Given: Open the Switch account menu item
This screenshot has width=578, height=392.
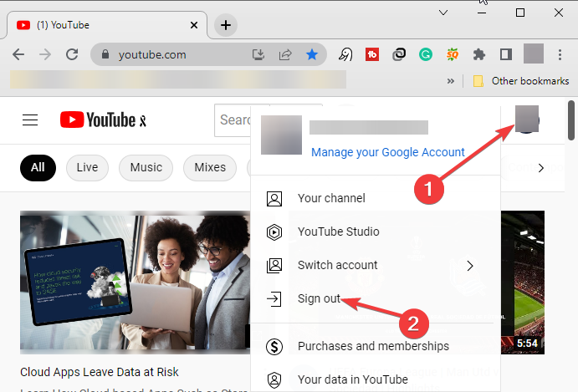Looking at the screenshot, I should pyautogui.click(x=376, y=265).
